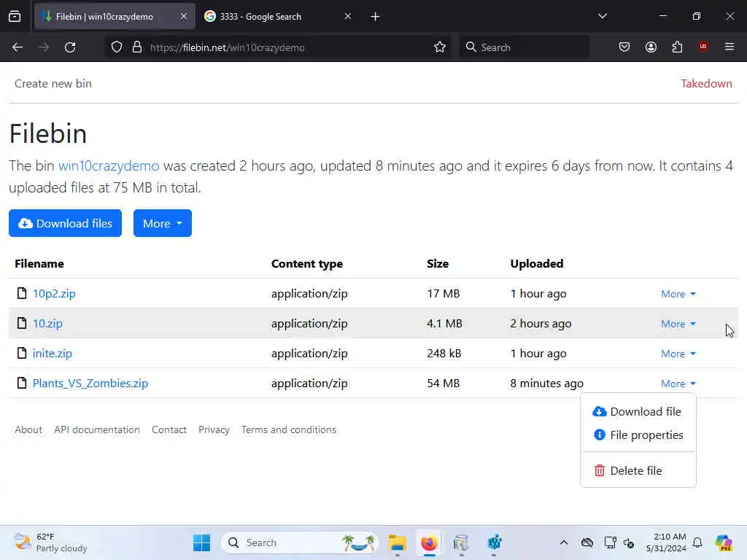Open a new browser tab
747x560 pixels.
point(376,17)
